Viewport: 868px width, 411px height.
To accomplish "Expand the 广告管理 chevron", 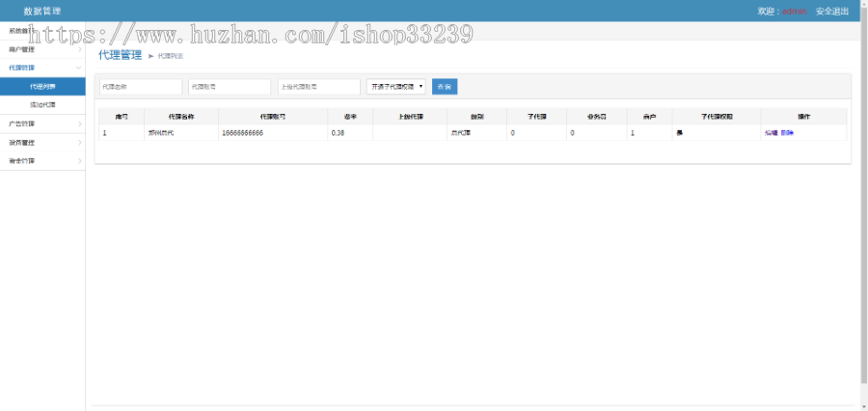I will click(x=79, y=123).
